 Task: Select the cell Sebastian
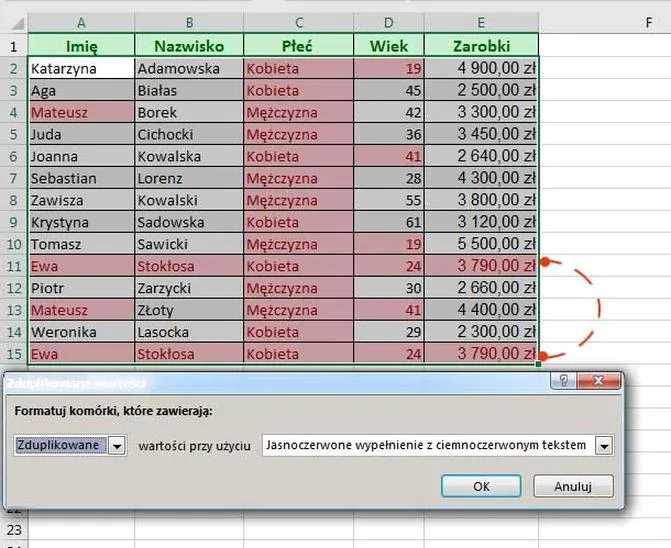tap(81, 178)
